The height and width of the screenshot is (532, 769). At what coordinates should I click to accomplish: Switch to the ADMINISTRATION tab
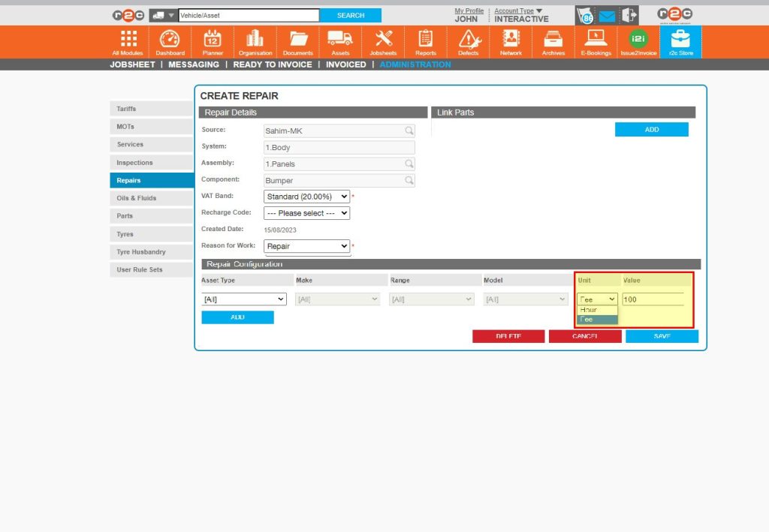coord(415,65)
